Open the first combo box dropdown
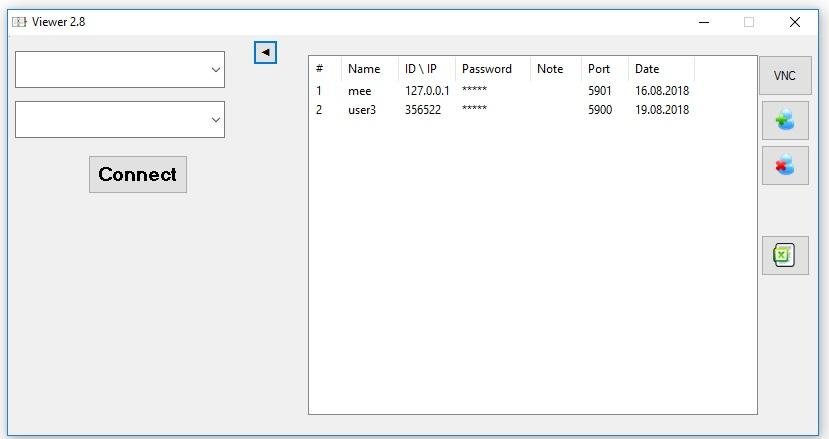Screen dimensions: 829x439 pos(216,69)
